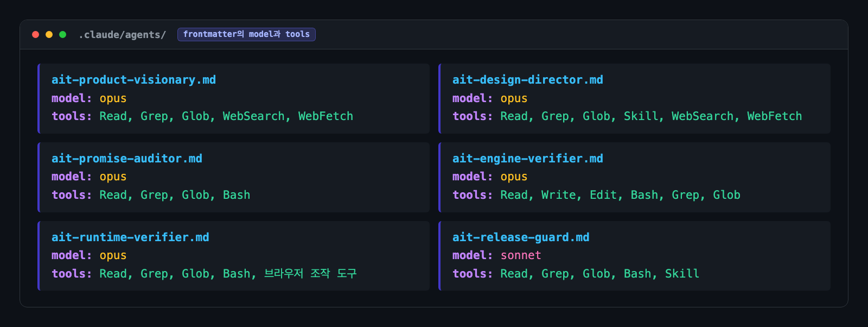This screenshot has width=868, height=327.
Task: Select opus model value in ait-promise-auditor card
Action: click(x=113, y=177)
